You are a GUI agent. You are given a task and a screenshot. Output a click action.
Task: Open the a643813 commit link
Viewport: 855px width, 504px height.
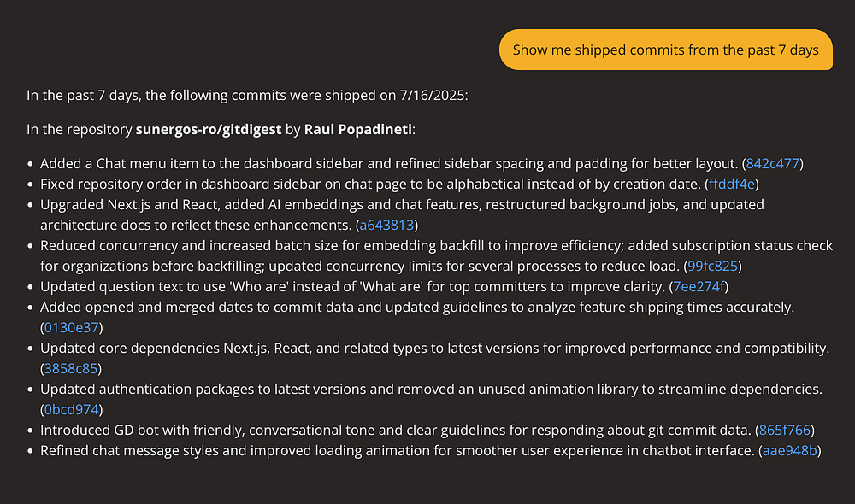click(386, 225)
